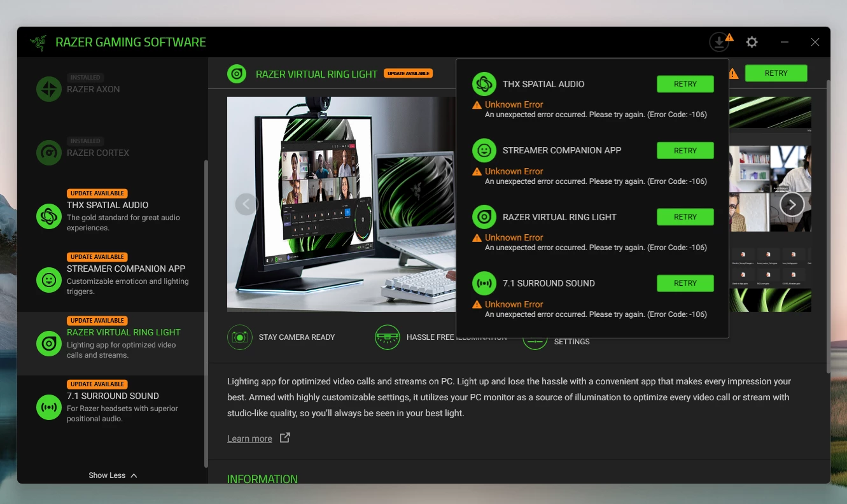Viewport: 847px width, 504px height.
Task: Click Streamer Companion App icon in error popup
Action: pos(484,151)
